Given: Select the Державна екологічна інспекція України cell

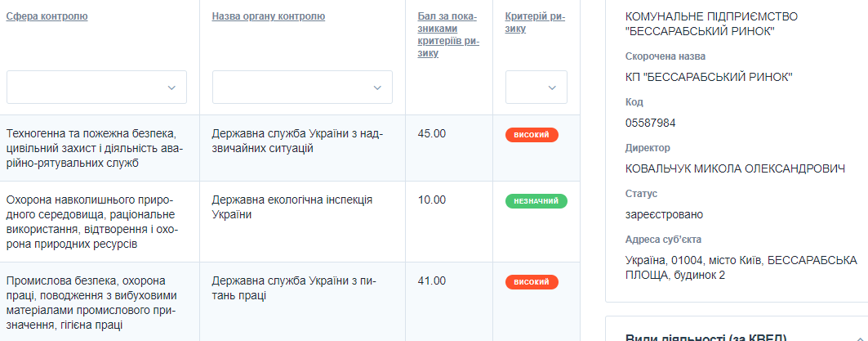Looking at the screenshot, I should pyautogui.click(x=292, y=207).
